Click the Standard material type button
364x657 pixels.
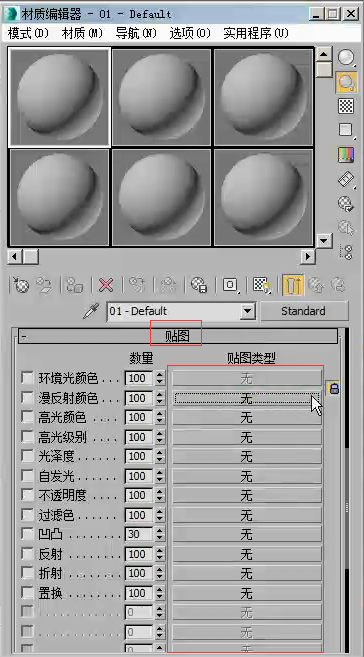click(x=304, y=311)
